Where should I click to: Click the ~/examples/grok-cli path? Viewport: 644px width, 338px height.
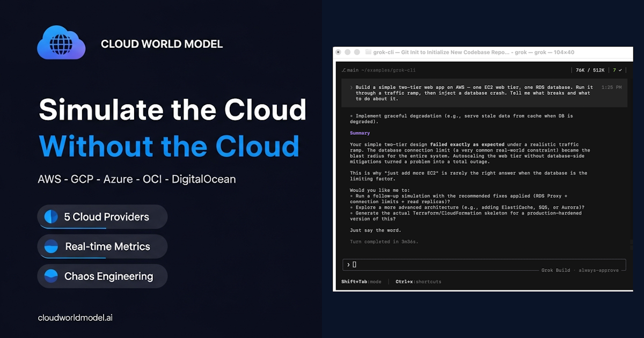[387, 70]
